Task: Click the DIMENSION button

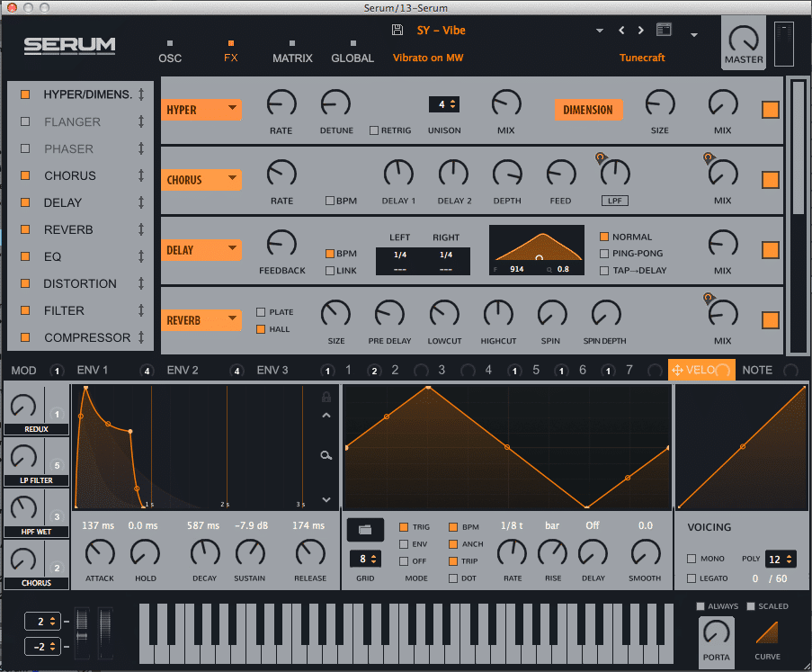Action: (588, 110)
